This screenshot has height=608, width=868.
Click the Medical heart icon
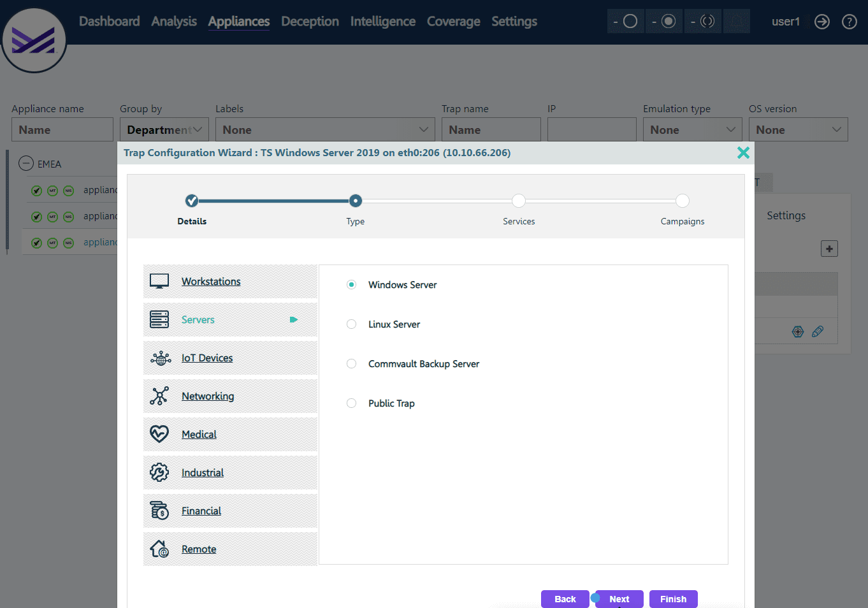(x=159, y=434)
